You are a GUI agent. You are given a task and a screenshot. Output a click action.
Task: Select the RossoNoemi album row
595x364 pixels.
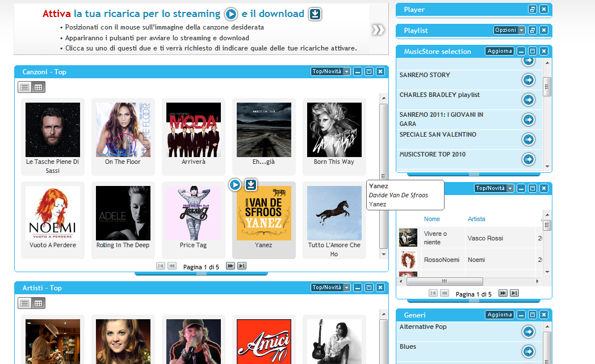tap(470, 260)
